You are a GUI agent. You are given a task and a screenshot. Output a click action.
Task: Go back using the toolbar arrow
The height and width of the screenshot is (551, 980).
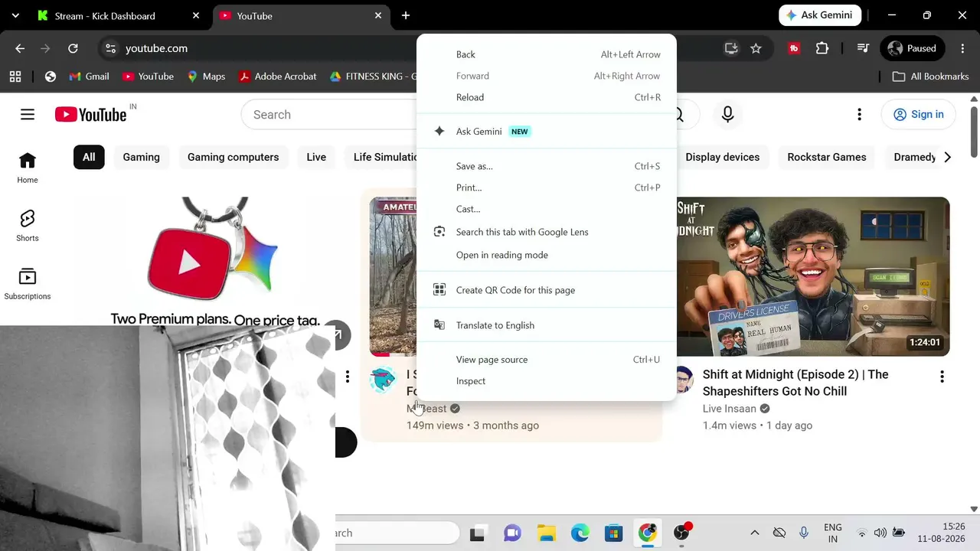(x=20, y=48)
